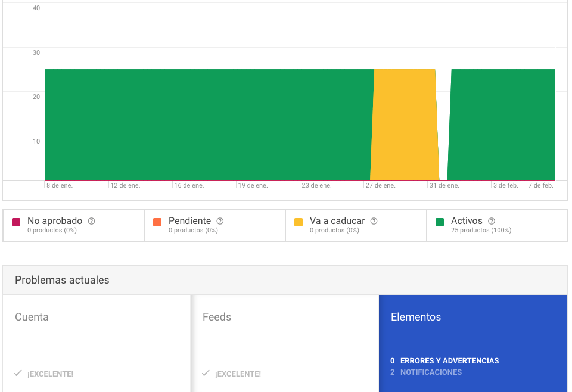Screen dimensions: 572x392
Task: Click the 31 de ene. axis label
Action: 444,186
